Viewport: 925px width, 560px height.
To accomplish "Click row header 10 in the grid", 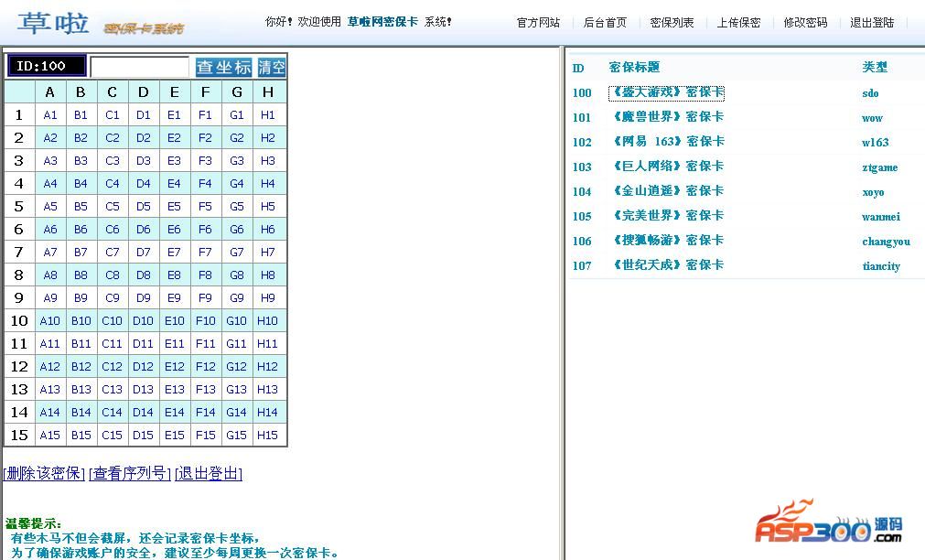I will [19, 321].
